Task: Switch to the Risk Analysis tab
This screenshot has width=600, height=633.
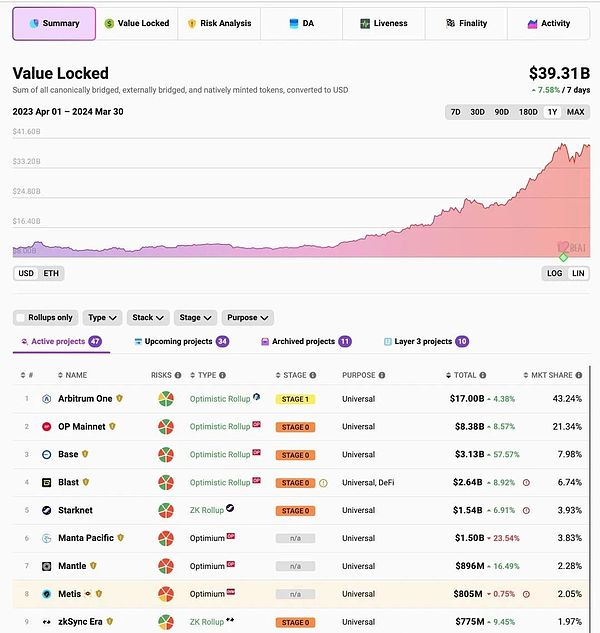Action: click(219, 23)
